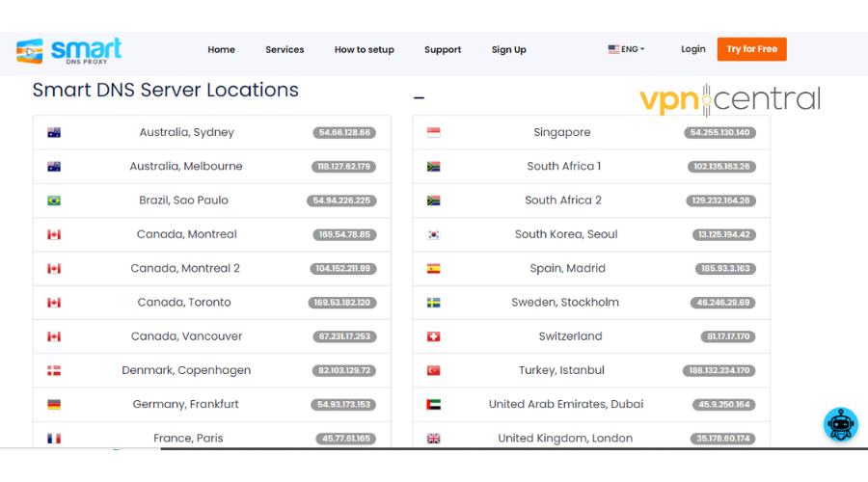Click the United Kingdom, London location name

click(565, 439)
